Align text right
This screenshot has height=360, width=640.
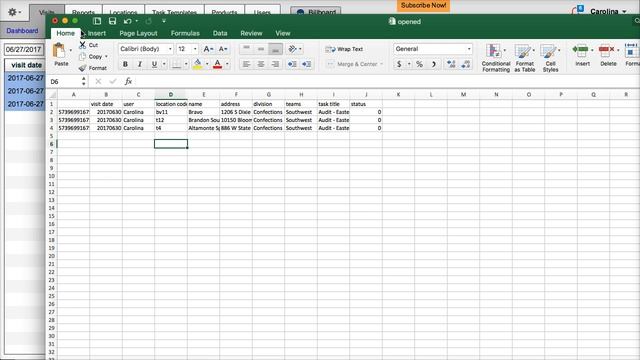pyautogui.click(x=276, y=64)
